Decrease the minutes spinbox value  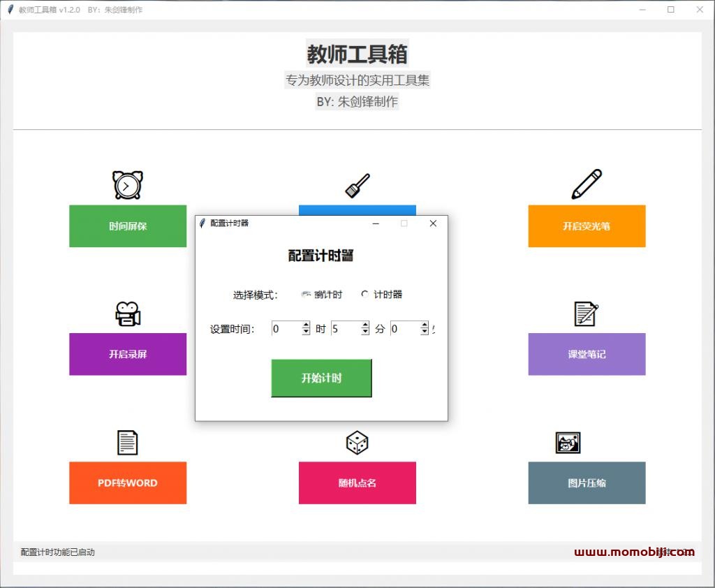click(365, 332)
